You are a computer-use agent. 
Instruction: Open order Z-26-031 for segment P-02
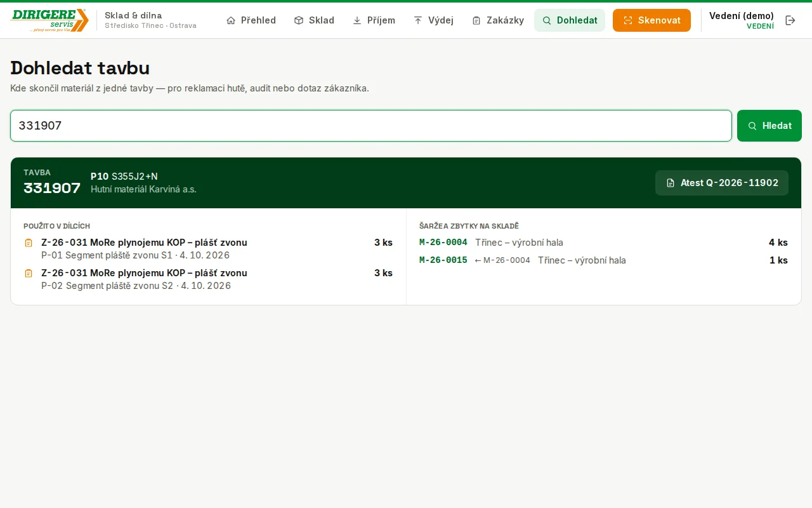click(144, 273)
